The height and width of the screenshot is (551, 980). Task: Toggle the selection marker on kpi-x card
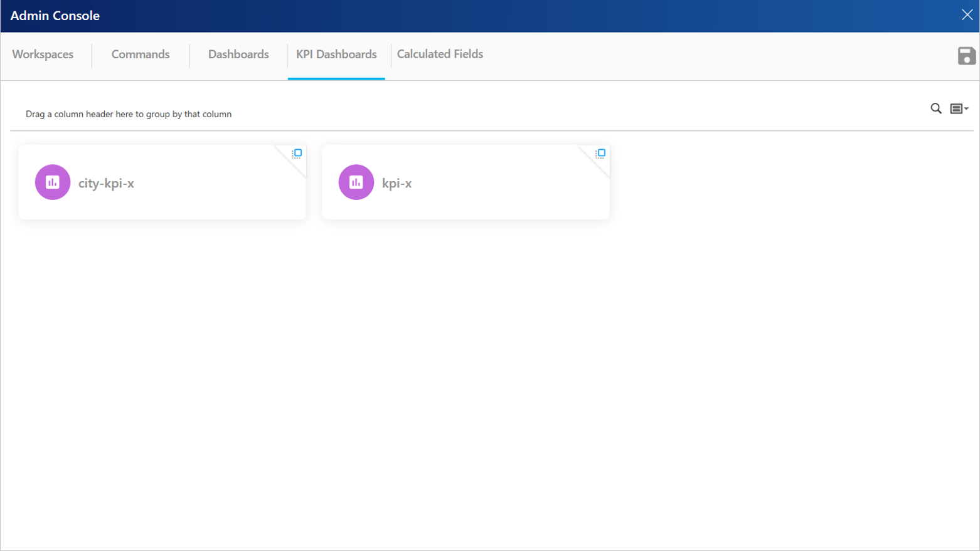600,152
